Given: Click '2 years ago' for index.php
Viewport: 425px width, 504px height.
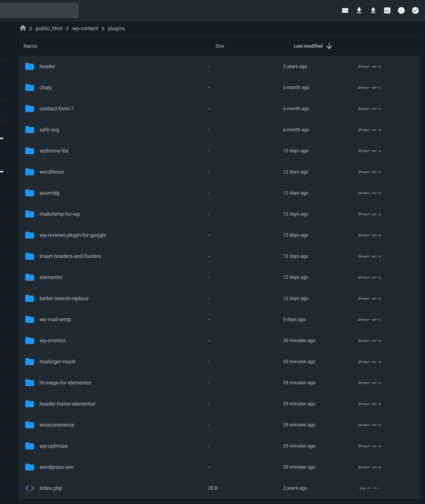Looking at the screenshot, I should 295,488.
